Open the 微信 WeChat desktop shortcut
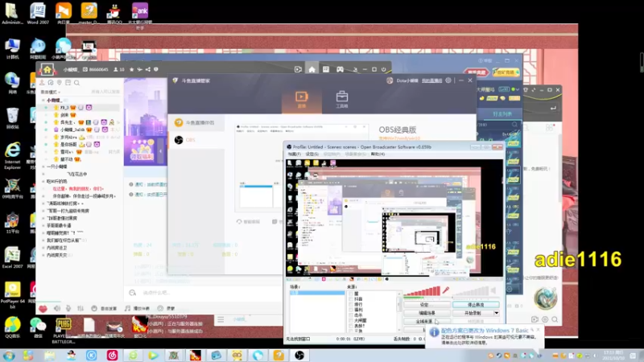 (38, 328)
